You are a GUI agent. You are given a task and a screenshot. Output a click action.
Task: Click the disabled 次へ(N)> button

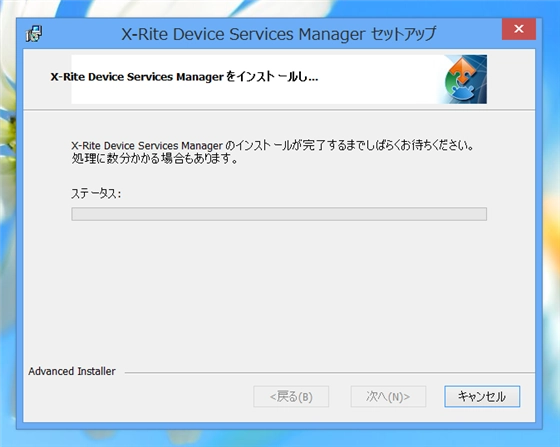[388, 396]
